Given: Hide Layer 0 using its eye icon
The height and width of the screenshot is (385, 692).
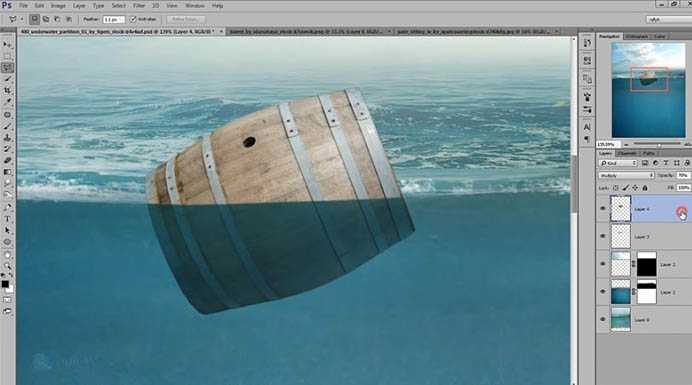Looking at the screenshot, I should coord(603,319).
